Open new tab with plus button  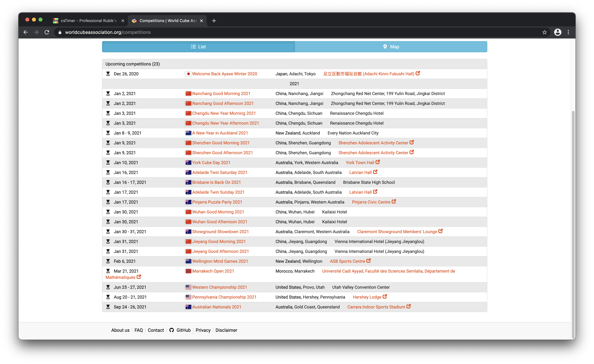pos(214,21)
